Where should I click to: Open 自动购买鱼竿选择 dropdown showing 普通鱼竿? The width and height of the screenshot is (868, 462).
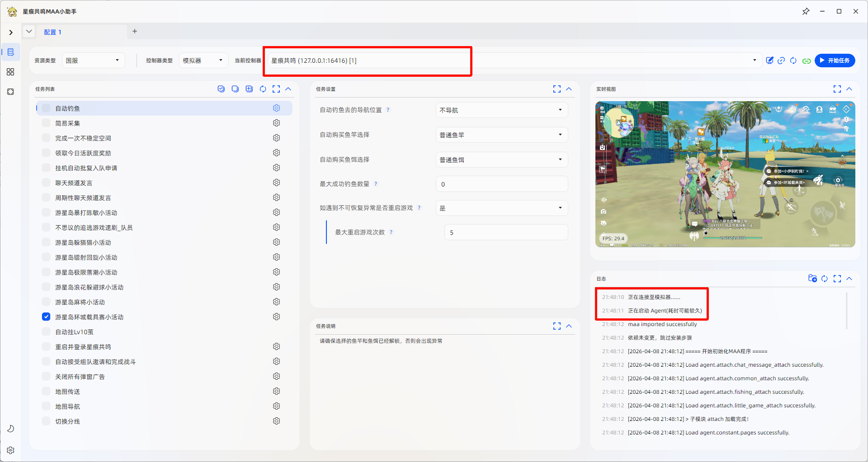coord(502,135)
